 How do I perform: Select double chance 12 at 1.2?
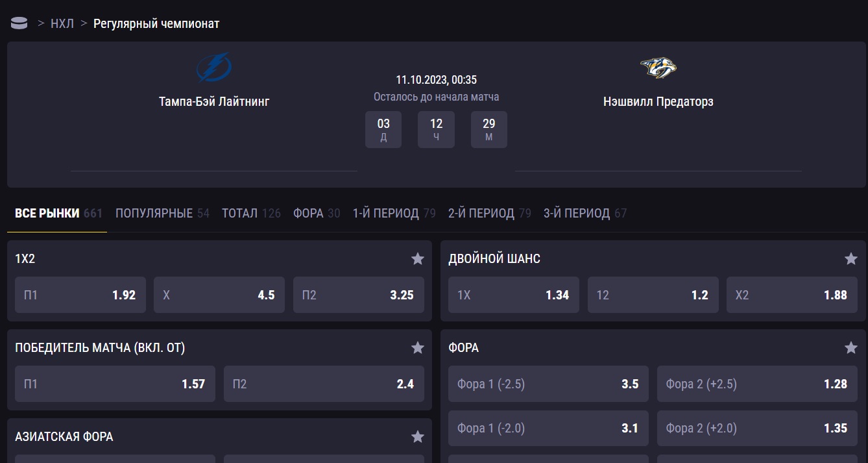pyautogui.click(x=653, y=295)
